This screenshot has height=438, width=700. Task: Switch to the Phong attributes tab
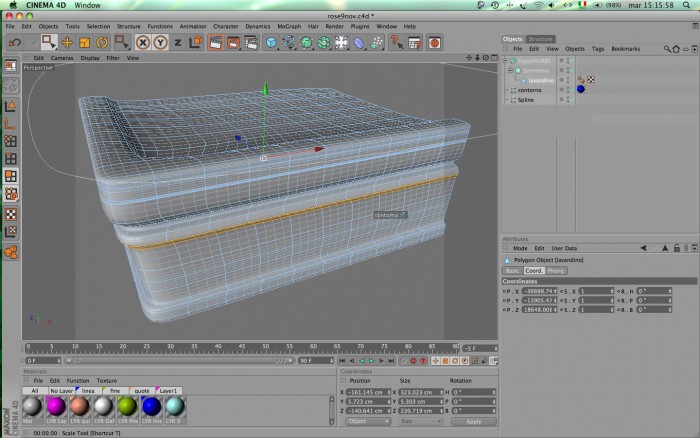click(556, 271)
